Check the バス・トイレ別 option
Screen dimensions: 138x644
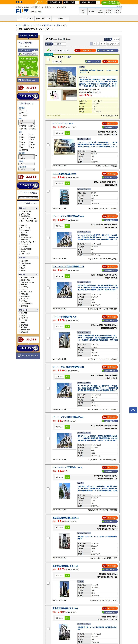tap(20, 211)
